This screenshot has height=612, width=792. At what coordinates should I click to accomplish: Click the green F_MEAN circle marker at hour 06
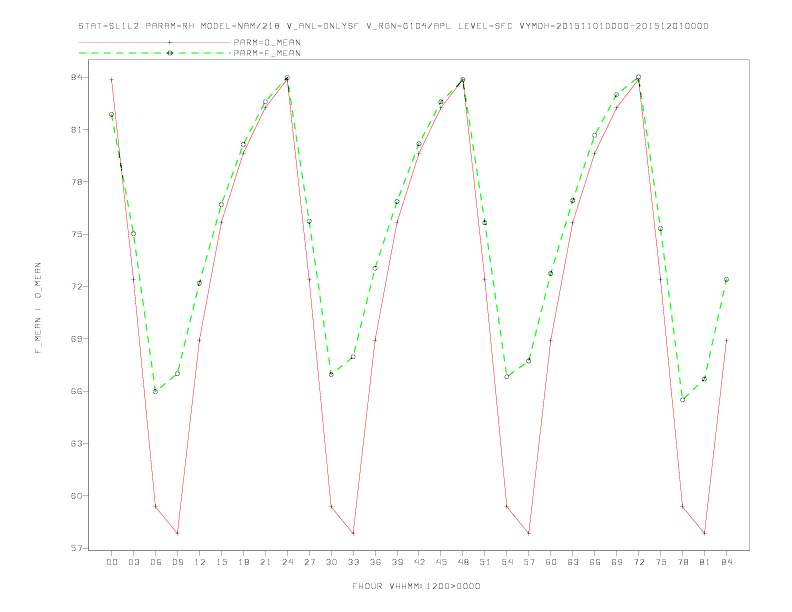156,391
